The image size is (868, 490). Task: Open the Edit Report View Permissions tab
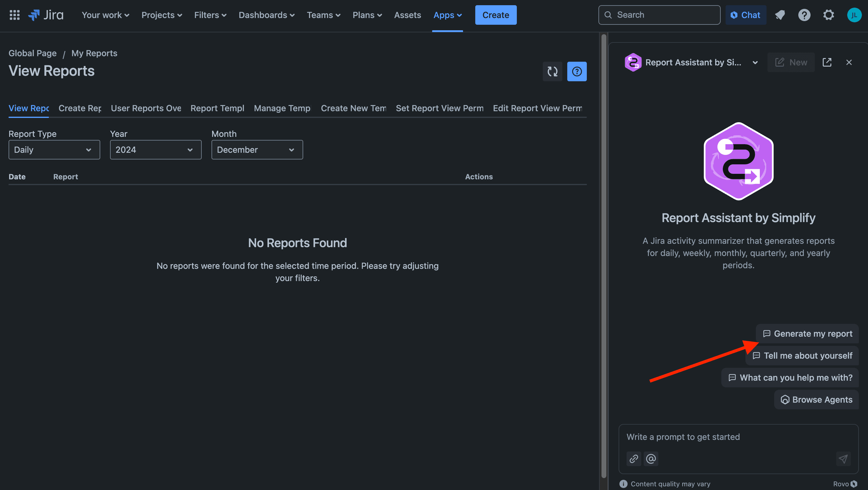(x=537, y=108)
